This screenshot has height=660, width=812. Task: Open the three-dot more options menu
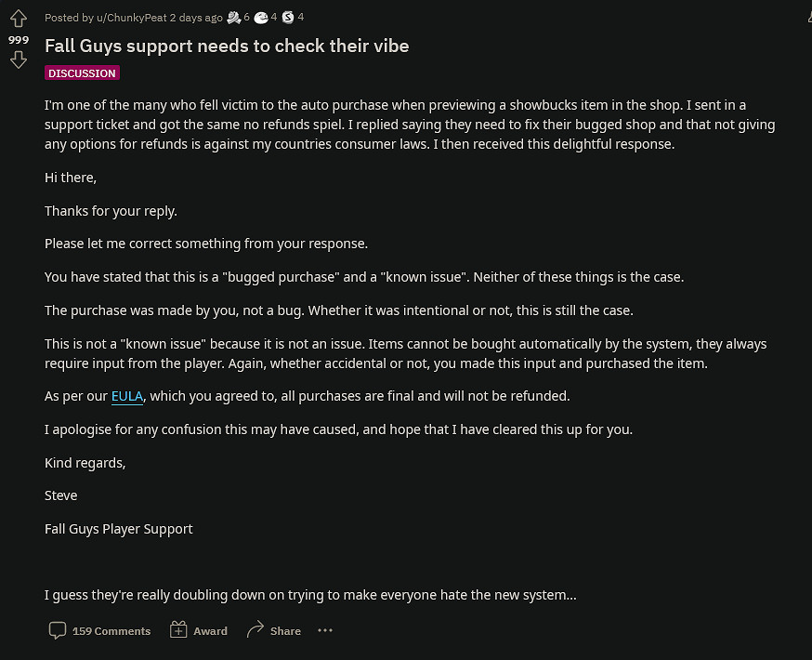[324, 630]
